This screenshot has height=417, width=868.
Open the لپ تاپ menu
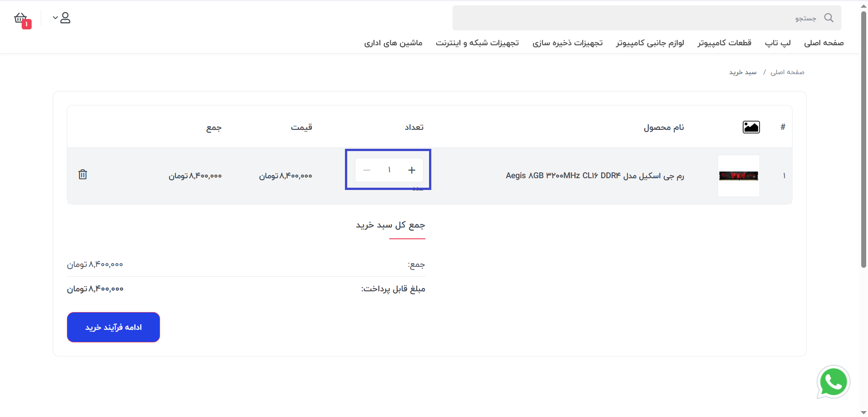coord(778,43)
